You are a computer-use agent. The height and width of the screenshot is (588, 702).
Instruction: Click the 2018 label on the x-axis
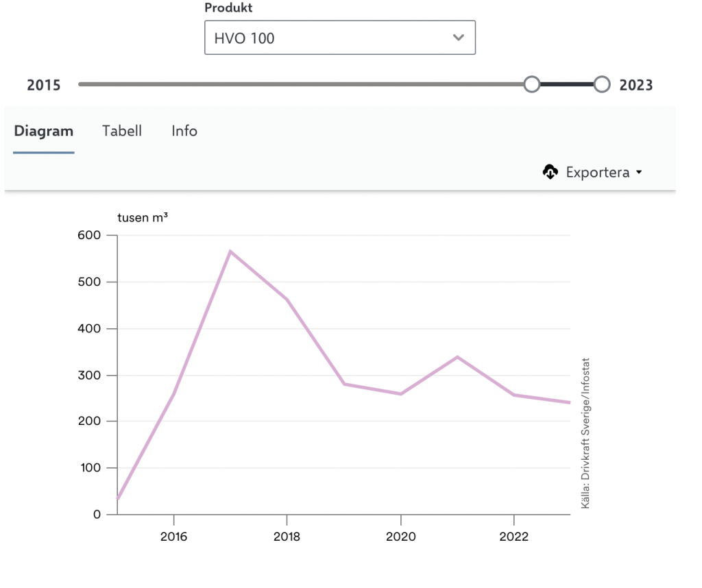point(287,537)
